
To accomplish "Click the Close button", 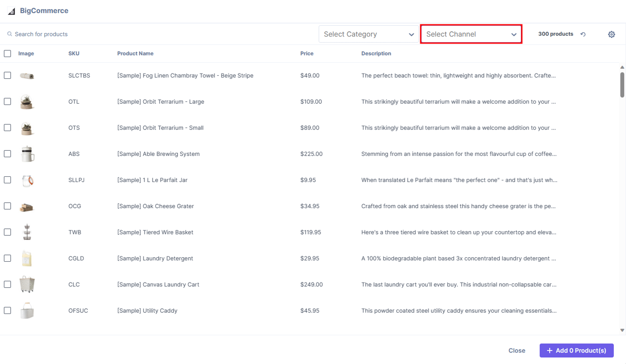I will point(517,350).
